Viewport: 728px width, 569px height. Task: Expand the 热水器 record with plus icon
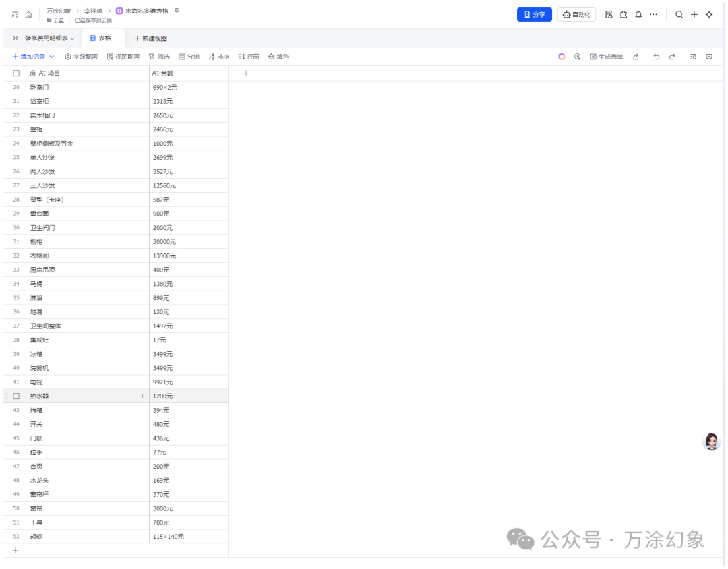[x=142, y=396]
